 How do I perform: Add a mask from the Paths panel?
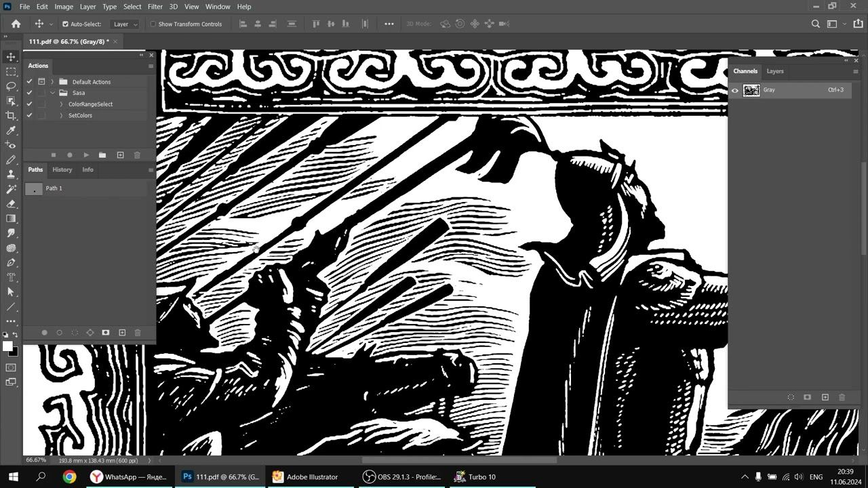[106, 333]
